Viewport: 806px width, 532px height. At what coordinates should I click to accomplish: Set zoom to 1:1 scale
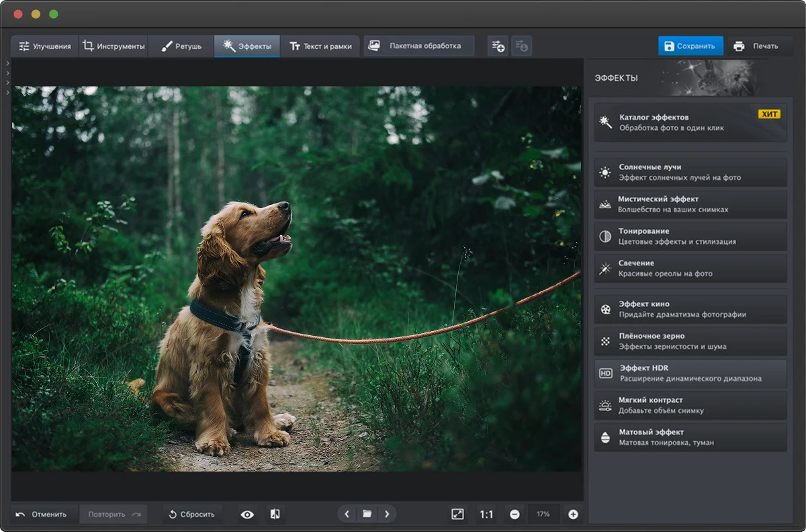pos(486,515)
